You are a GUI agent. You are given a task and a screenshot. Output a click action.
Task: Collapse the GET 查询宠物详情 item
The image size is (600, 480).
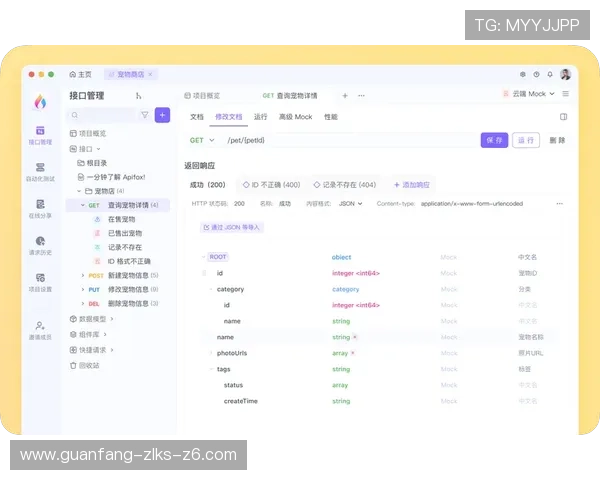(83, 205)
